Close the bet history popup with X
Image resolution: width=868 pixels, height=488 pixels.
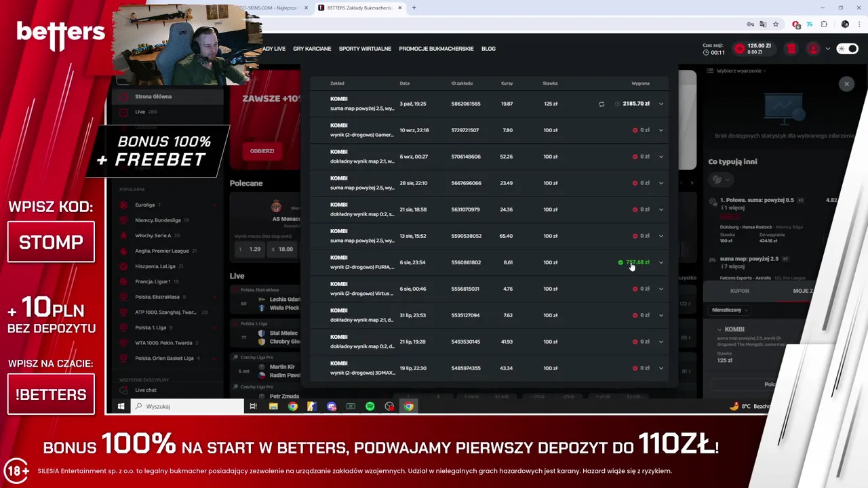pos(846,83)
